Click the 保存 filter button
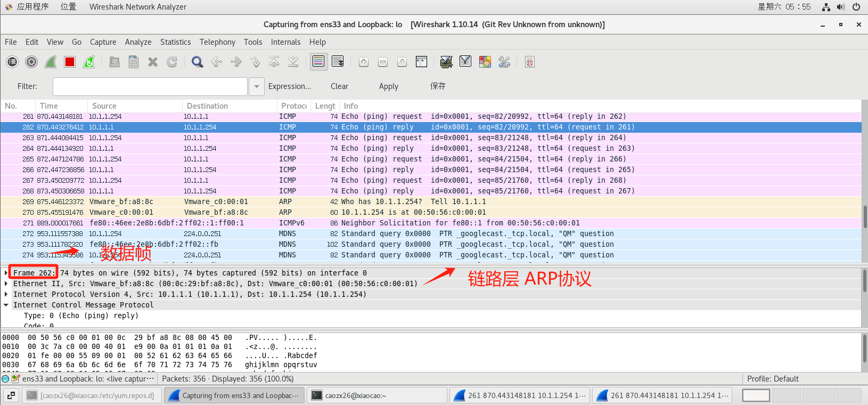Viewport: 868px width, 405px height. coord(438,86)
